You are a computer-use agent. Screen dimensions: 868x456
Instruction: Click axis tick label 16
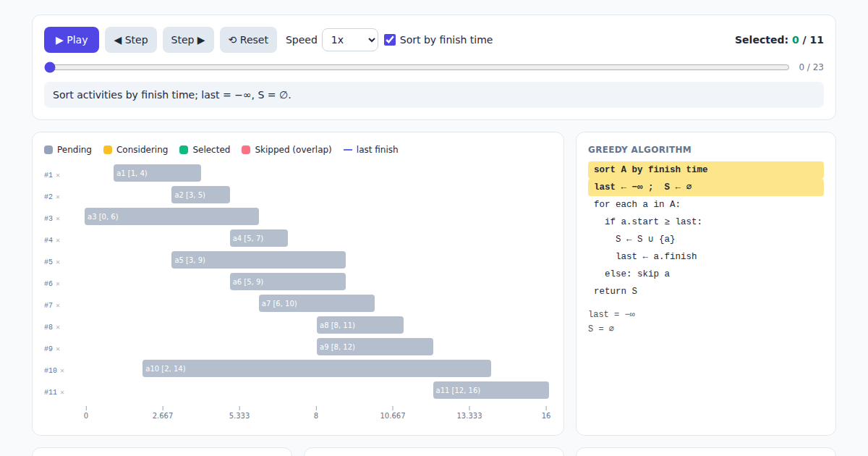click(546, 415)
